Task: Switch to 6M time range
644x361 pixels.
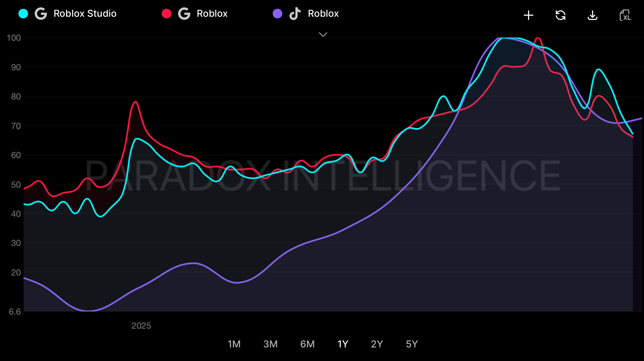Action: coord(307,344)
